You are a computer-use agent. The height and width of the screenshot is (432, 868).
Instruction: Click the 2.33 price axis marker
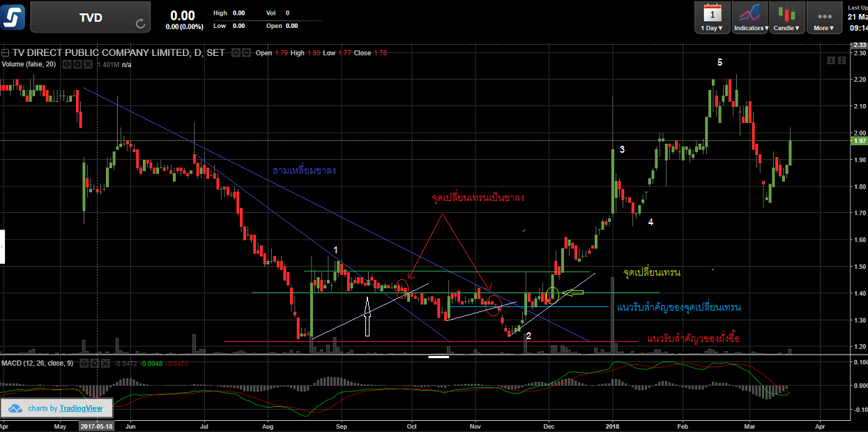859,46
